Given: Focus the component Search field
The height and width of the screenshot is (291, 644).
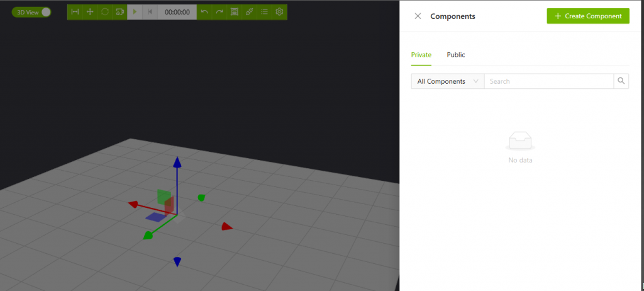Looking at the screenshot, I should point(549,81).
